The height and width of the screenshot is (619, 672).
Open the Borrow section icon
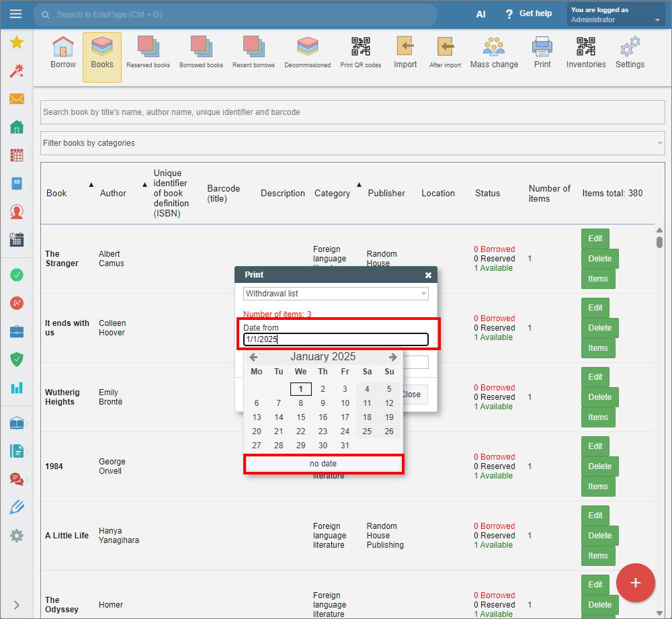pos(63,53)
